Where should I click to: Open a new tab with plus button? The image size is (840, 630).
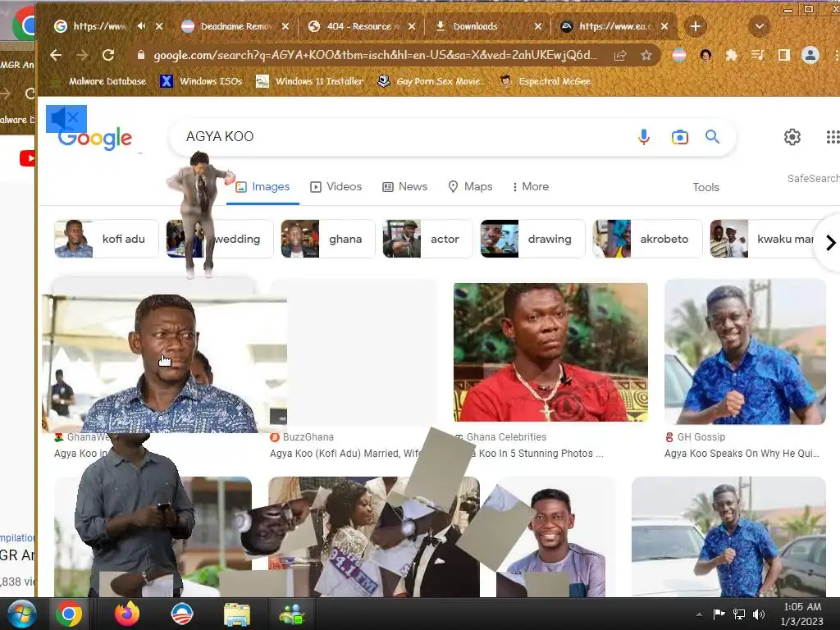coord(696,26)
